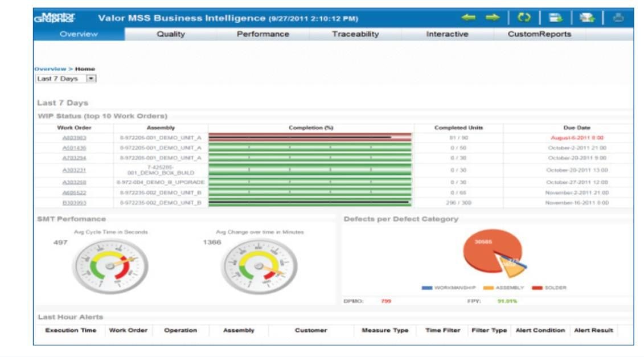Click completion bar for the 296 / 300 row

[x=310, y=203]
